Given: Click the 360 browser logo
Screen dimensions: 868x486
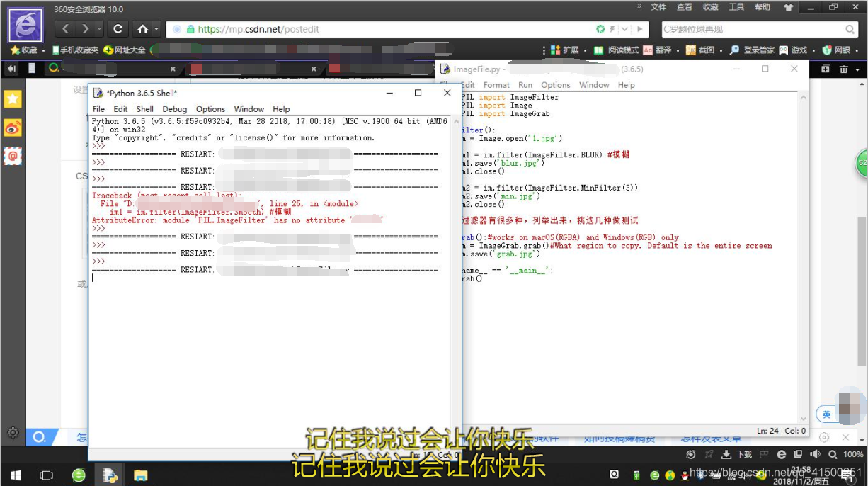Looking at the screenshot, I should coord(25,24).
